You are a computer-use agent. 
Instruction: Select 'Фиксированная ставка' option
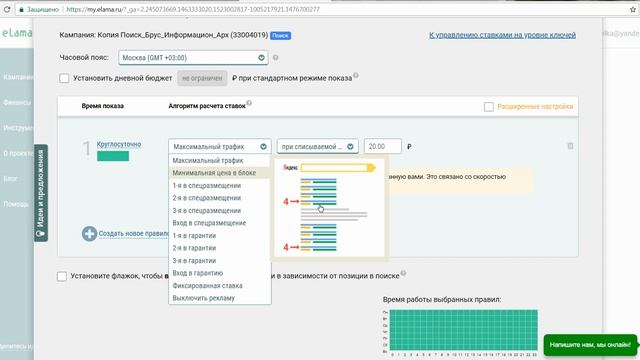coord(220,286)
